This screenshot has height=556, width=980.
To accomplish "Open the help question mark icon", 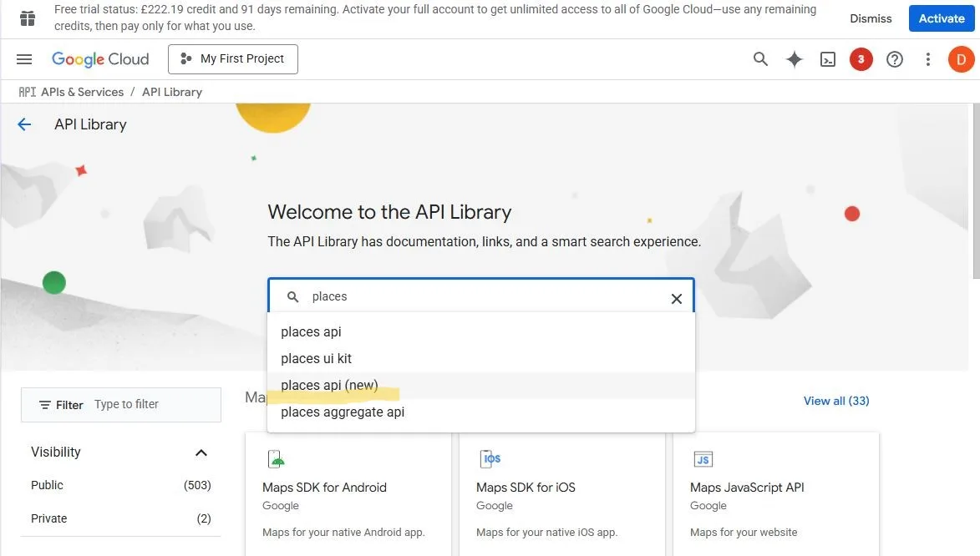I will [895, 59].
